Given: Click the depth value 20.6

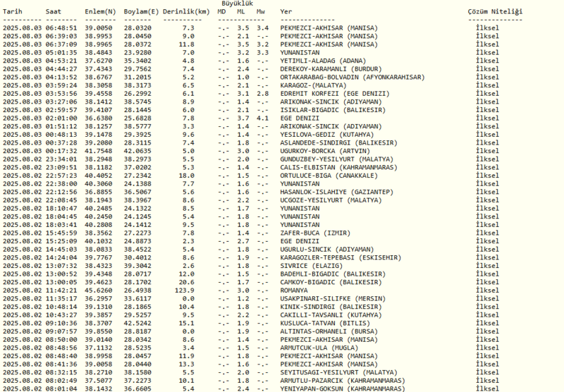Looking at the screenshot, I should (x=186, y=283).
